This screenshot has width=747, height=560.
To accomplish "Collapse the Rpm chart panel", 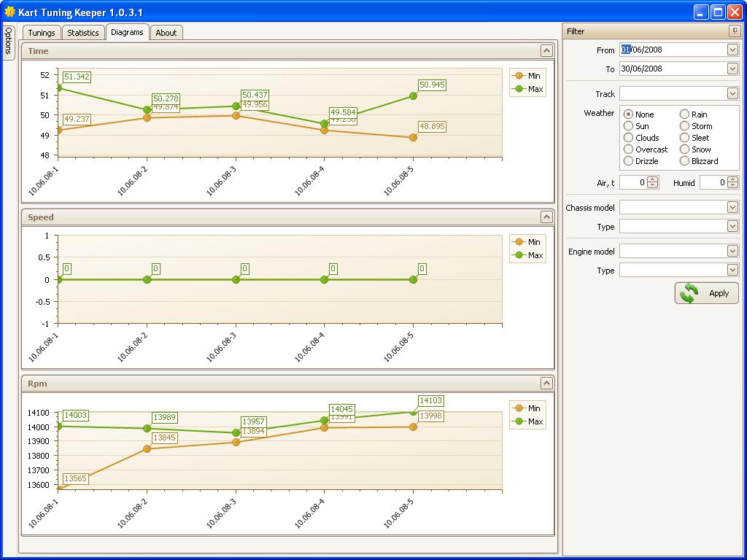I will pyautogui.click(x=546, y=384).
